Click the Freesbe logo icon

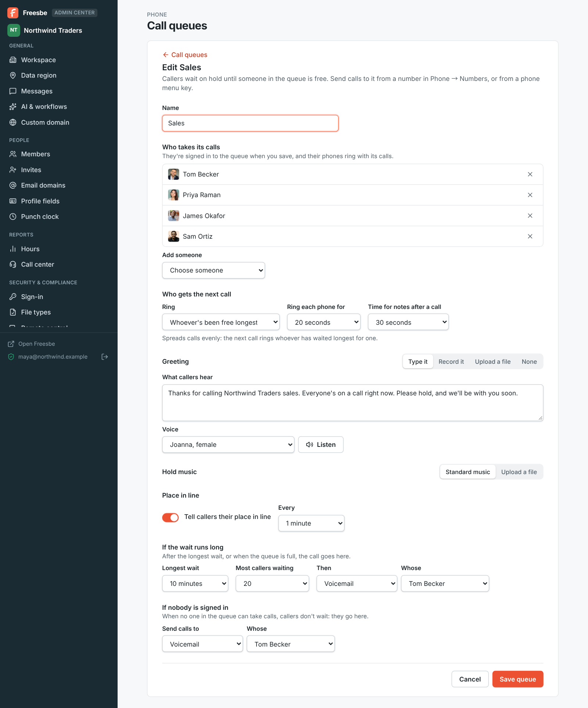pyautogui.click(x=13, y=13)
